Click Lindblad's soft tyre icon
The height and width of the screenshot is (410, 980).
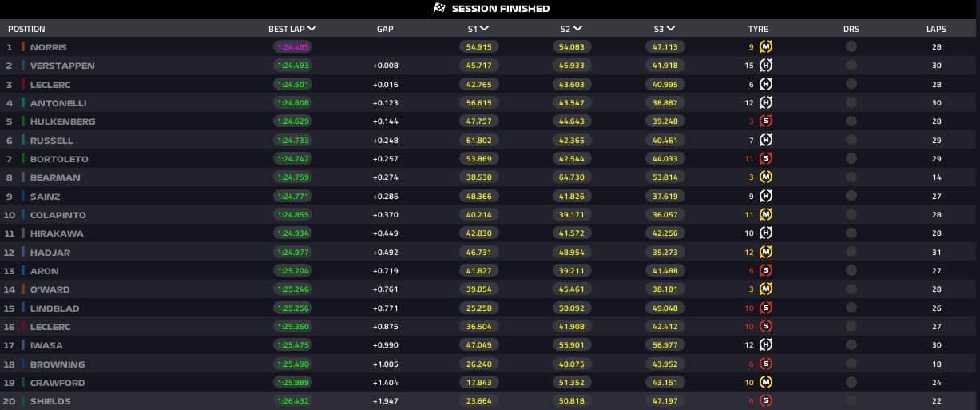[765, 308]
